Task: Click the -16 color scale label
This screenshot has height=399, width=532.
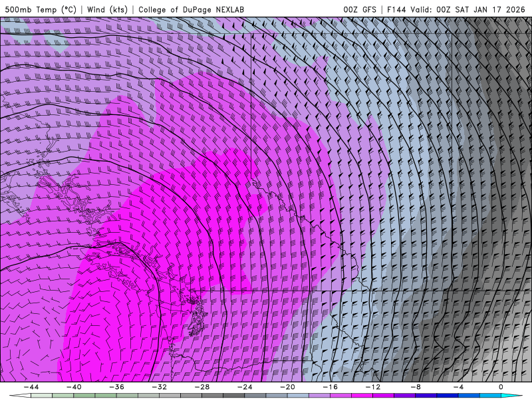Action: pos(331,387)
